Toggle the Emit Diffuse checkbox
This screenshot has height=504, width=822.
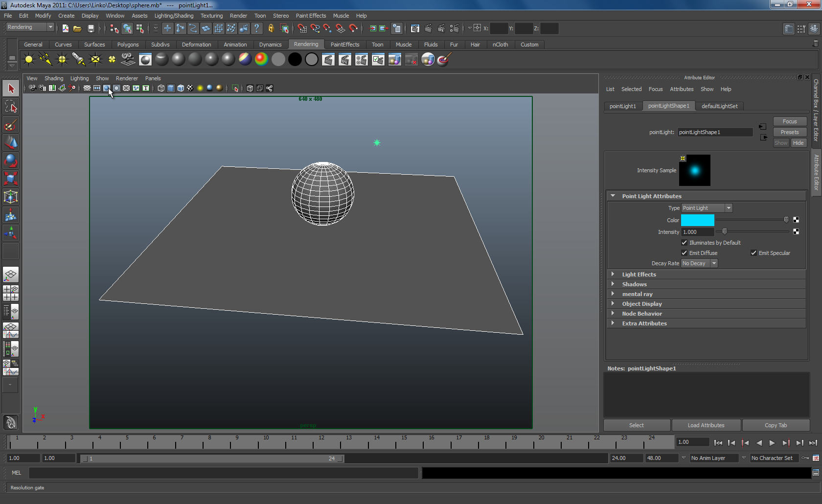click(684, 253)
